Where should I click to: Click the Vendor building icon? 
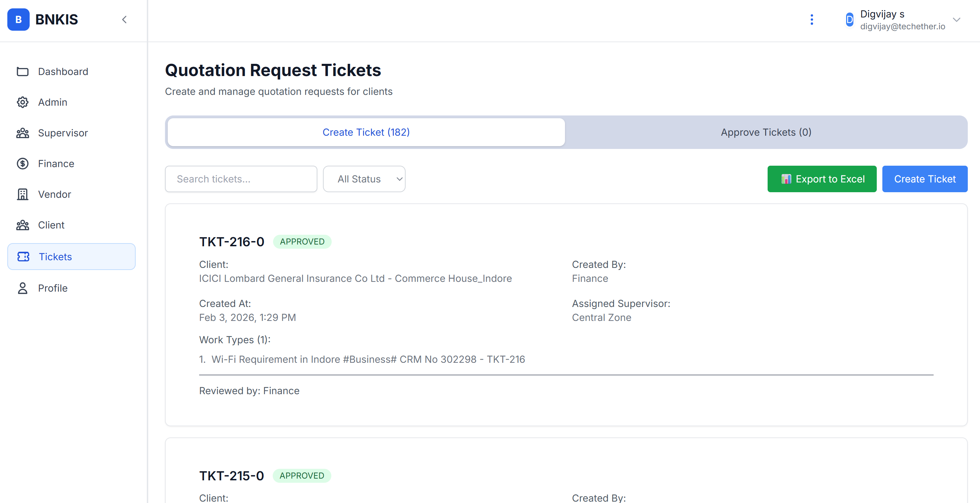tap(22, 194)
